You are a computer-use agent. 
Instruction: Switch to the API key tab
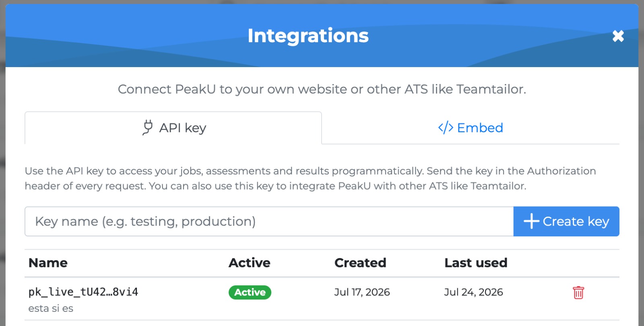point(173,128)
